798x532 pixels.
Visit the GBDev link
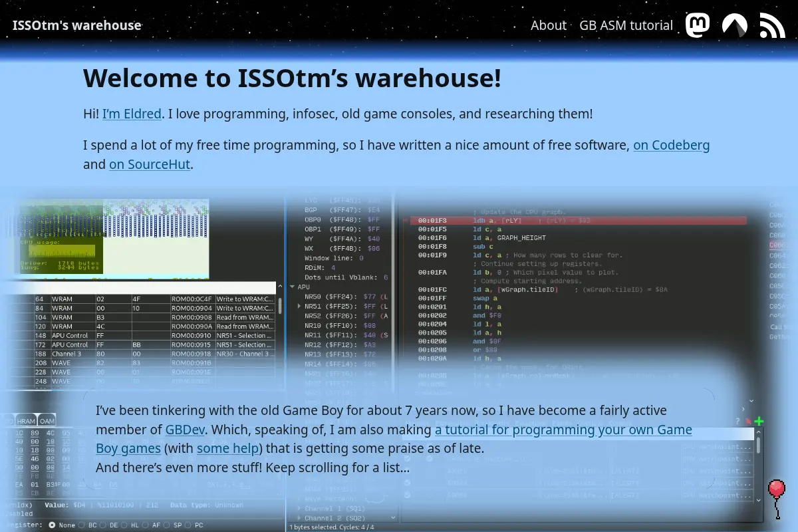[x=184, y=430]
